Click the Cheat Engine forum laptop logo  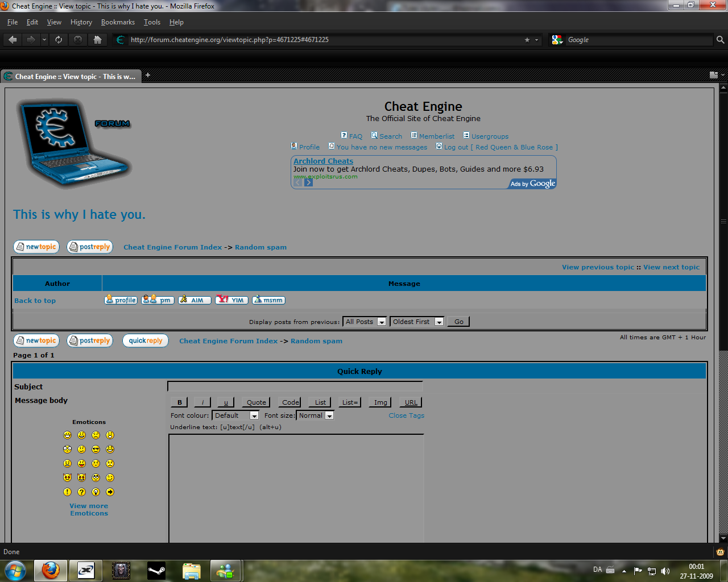pyautogui.click(x=74, y=143)
